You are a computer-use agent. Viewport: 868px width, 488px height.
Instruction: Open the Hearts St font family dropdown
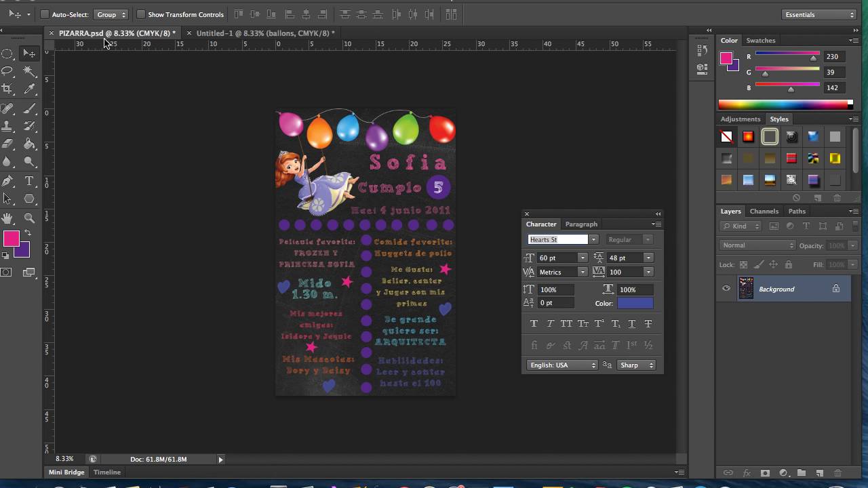pos(593,239)
